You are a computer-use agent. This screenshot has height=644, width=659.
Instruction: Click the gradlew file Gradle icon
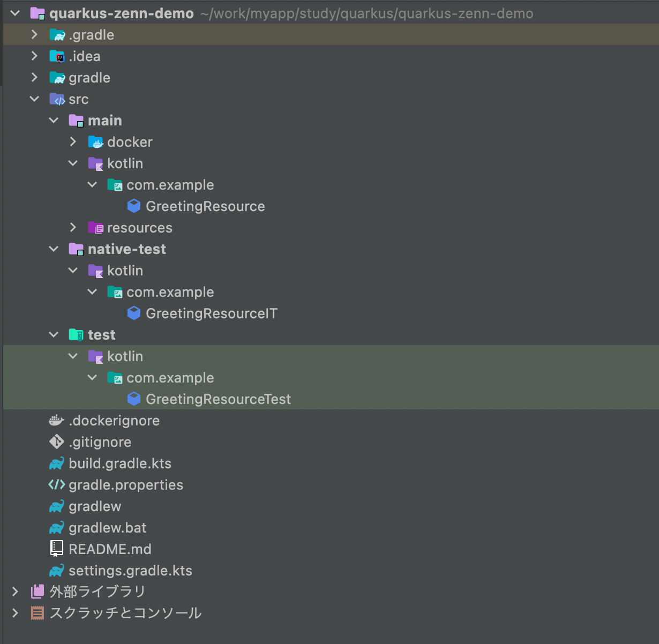click(x=57, y=506)
